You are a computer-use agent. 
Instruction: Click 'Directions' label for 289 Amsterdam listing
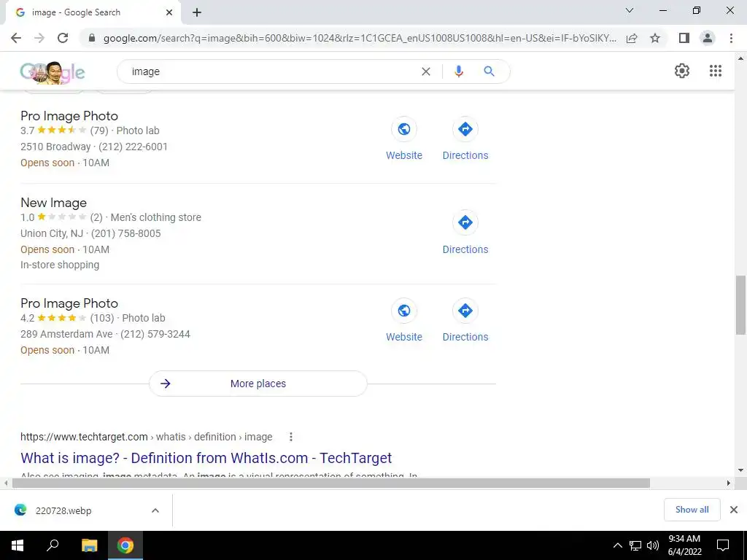coord(465,337)
